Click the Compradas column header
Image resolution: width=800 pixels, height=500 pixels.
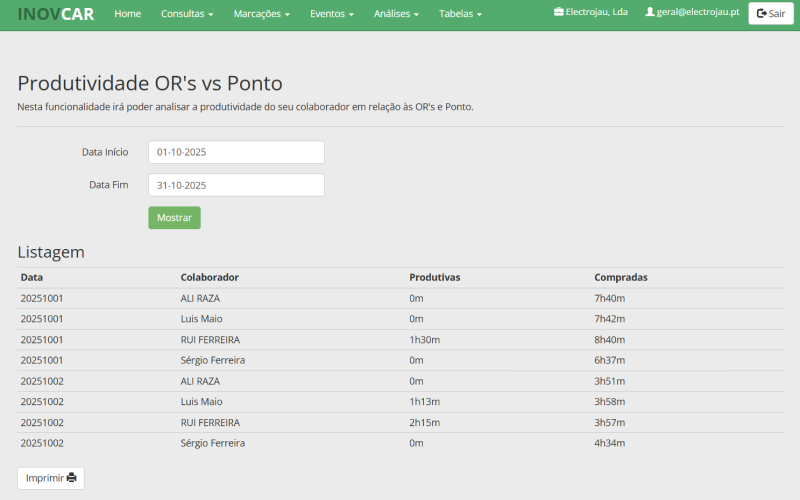pos(621,277)
